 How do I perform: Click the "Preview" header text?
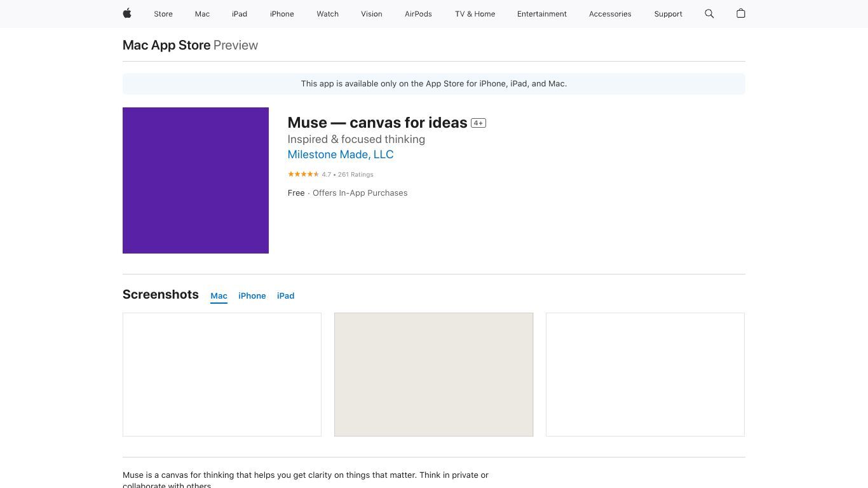pyautogui.click(x=236, y=45)
